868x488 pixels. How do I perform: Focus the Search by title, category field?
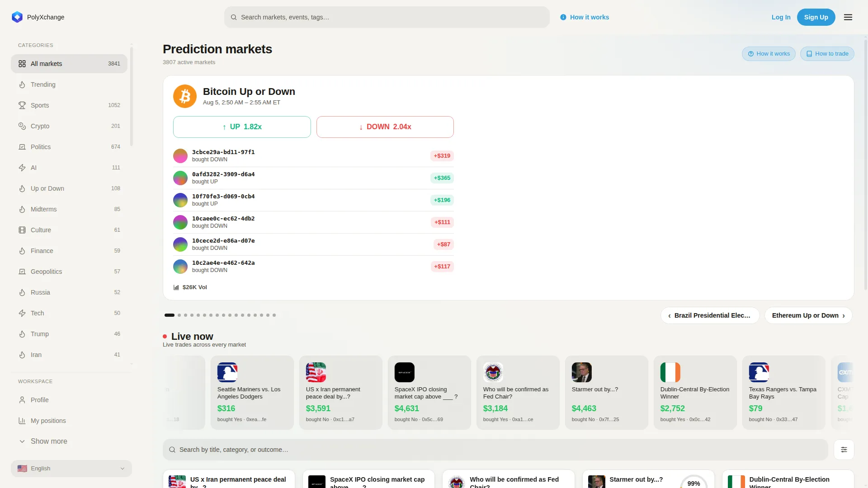tap(495, 450)
